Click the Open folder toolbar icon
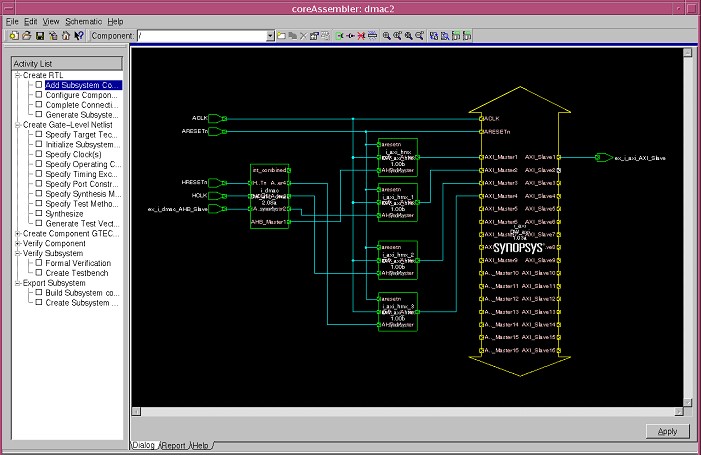Image resolution: width=701 pixels, height=455 pixels. pyautogui.click(x=26, y=36)
